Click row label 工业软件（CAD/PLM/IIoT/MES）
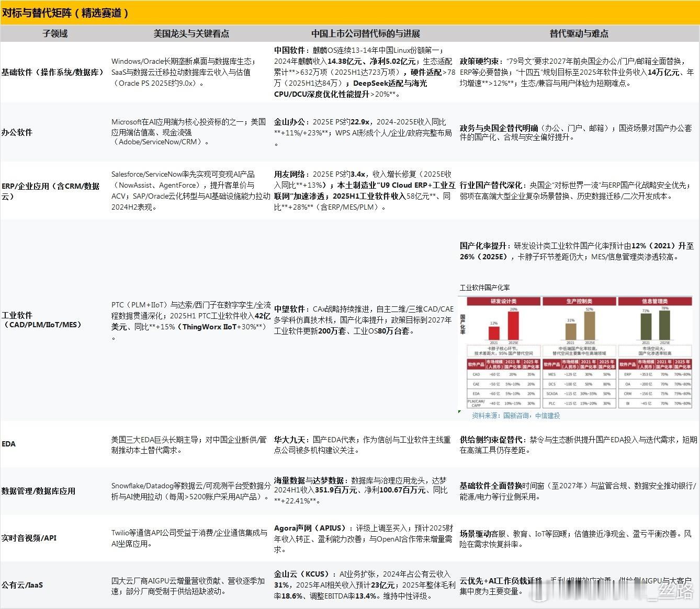Image resolution: width=700 pixels, height=609 pixels. [42, 320]
